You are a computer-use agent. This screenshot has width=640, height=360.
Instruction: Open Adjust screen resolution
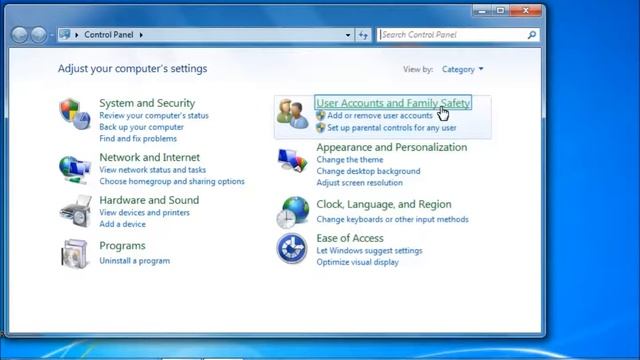[359, 182]
